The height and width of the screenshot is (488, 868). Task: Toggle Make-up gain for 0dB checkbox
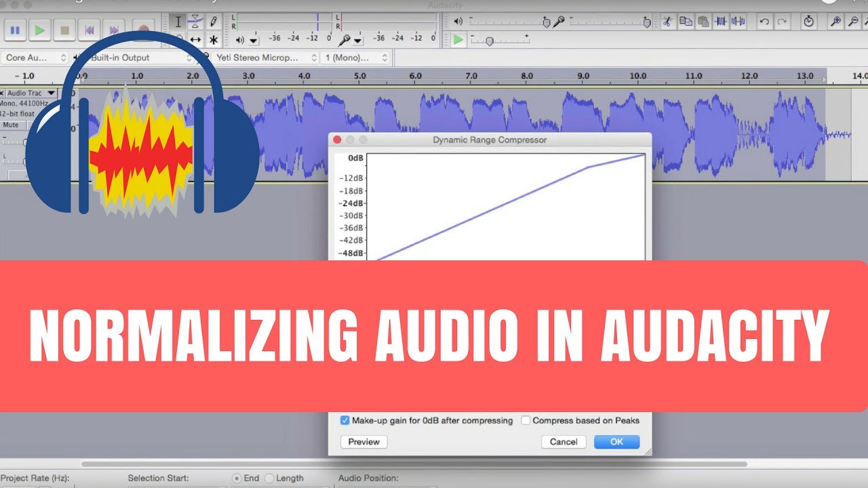pyautogui.click(x=345, y=420)
